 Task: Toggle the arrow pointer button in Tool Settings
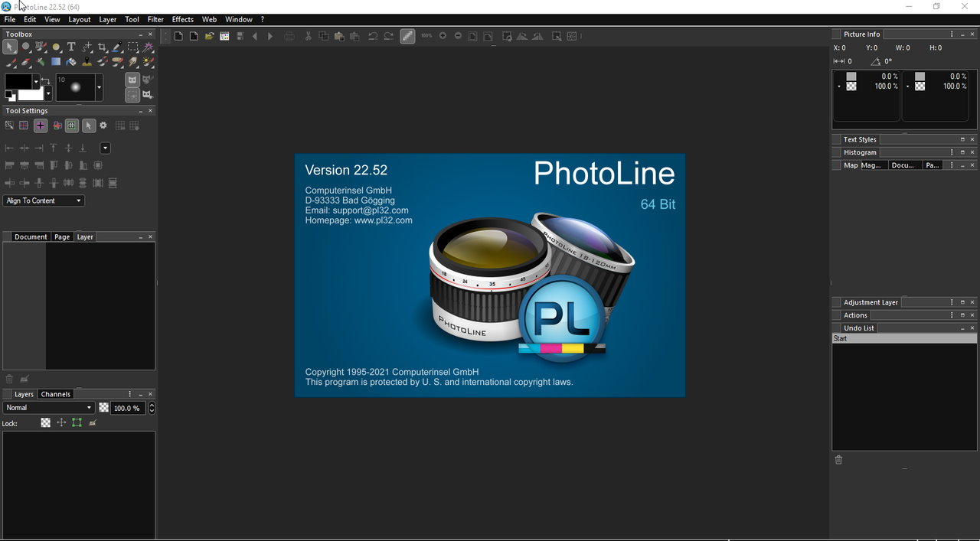pos(89,125)
